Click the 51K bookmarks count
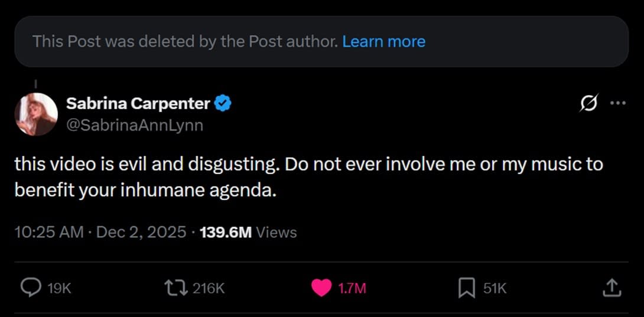Viewport: 644px width, 317px height. [495, 288]
